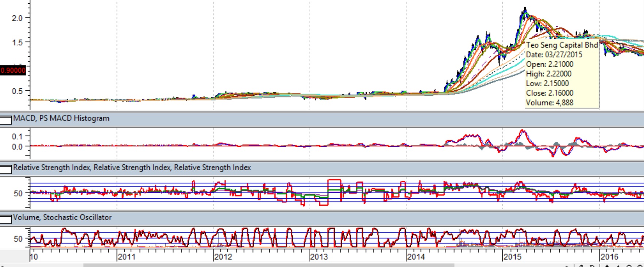This screenshot has height=267, width=644.
Task: Click the 'High: 2.22000' tooltip value
Action: coord(549,74)
